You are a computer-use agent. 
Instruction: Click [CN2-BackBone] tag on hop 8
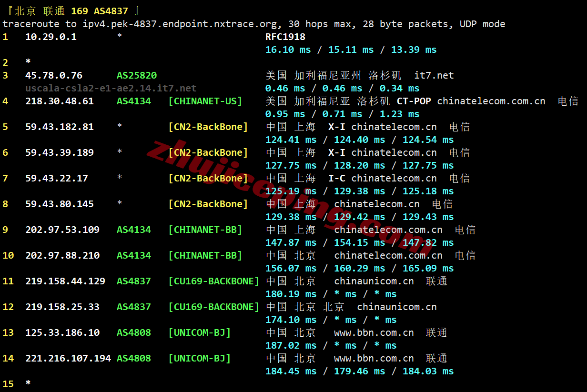pyautogui.click(x=208, y=204)
